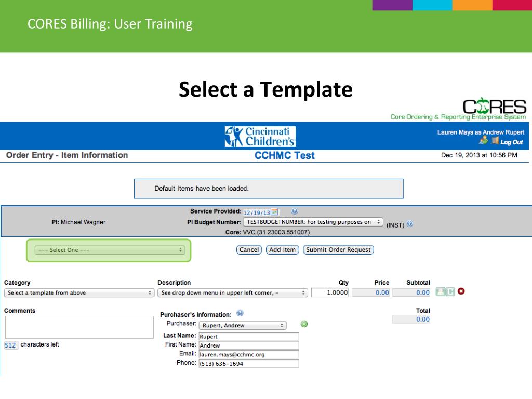The height and width of the screenshot is (399, 532).
Task: Submit the order with Submit Order Request
Action: tap(338, 250)
